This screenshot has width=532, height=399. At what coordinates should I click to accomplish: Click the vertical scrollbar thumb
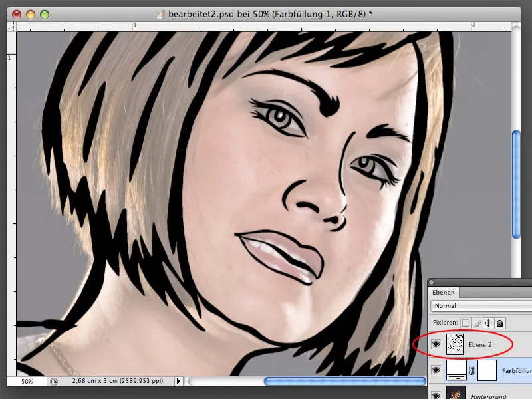[x=516, y=185]
